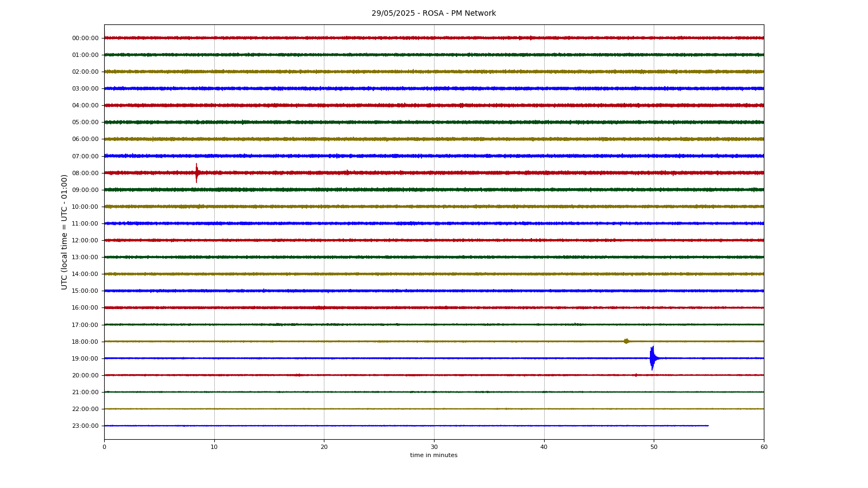
Task: Click the large blue seismic spike at 19:00 trace
Action: (x=653, y=358)
